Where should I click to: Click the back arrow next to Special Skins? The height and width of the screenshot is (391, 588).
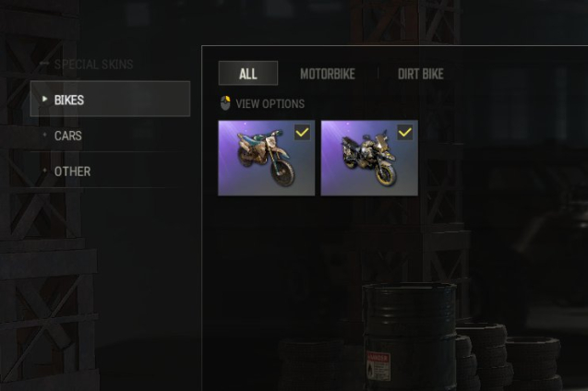tap(44, 64)
